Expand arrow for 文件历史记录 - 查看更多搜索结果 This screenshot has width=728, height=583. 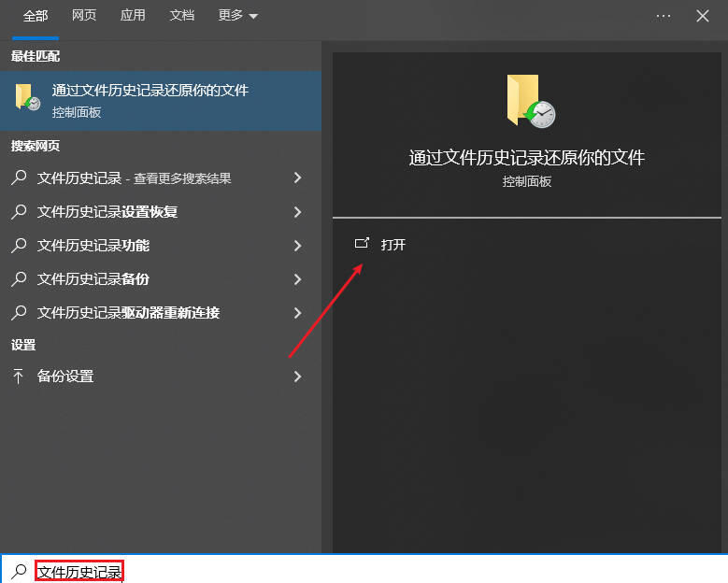point(297,178)
